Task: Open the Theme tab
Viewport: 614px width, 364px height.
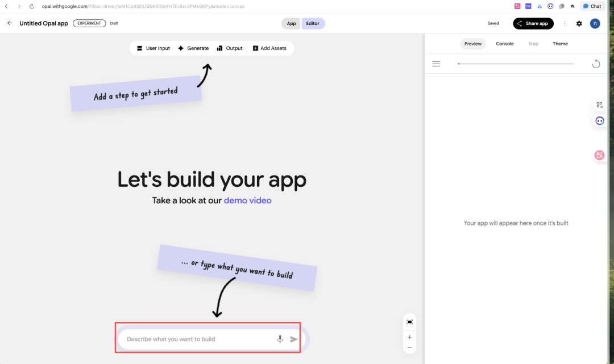Action: click(x=560, y=44)
